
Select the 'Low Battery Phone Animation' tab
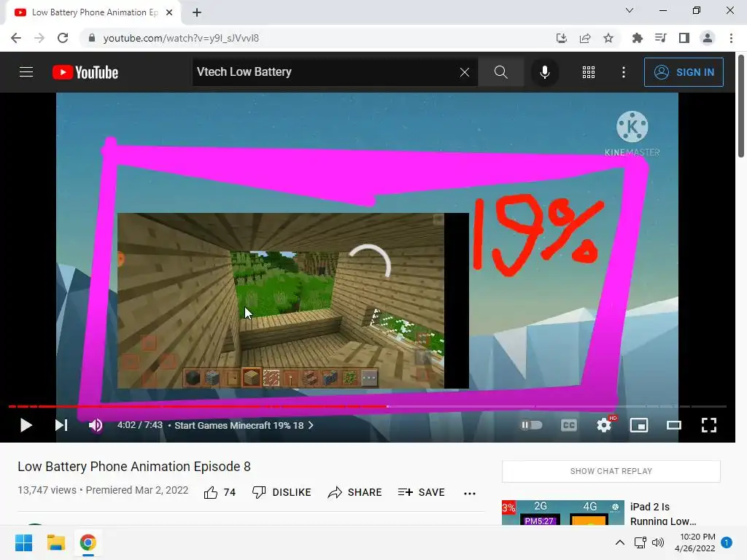[93, 12]
